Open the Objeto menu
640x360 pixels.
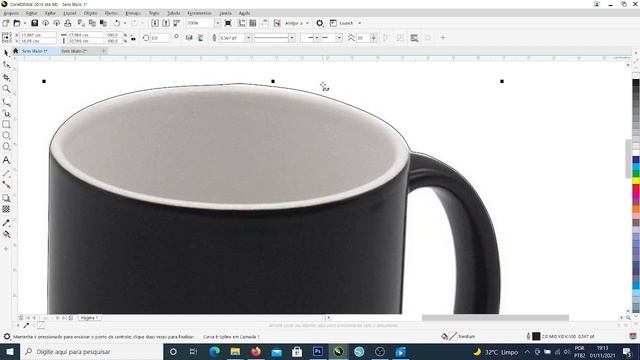[90, 13]
